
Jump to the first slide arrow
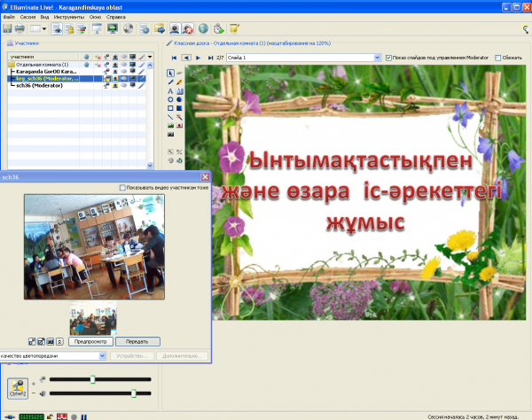click(172, 58)
